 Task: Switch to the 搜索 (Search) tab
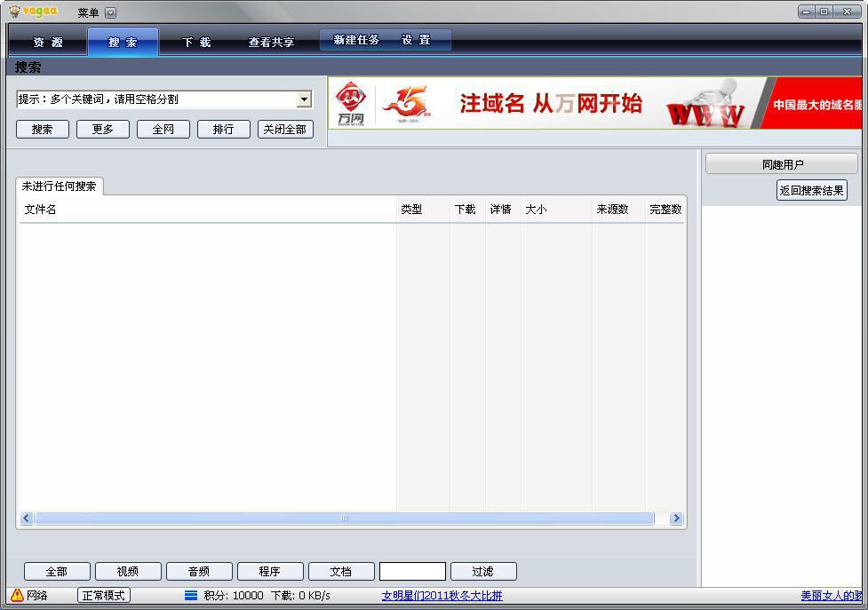pos(123,41)
